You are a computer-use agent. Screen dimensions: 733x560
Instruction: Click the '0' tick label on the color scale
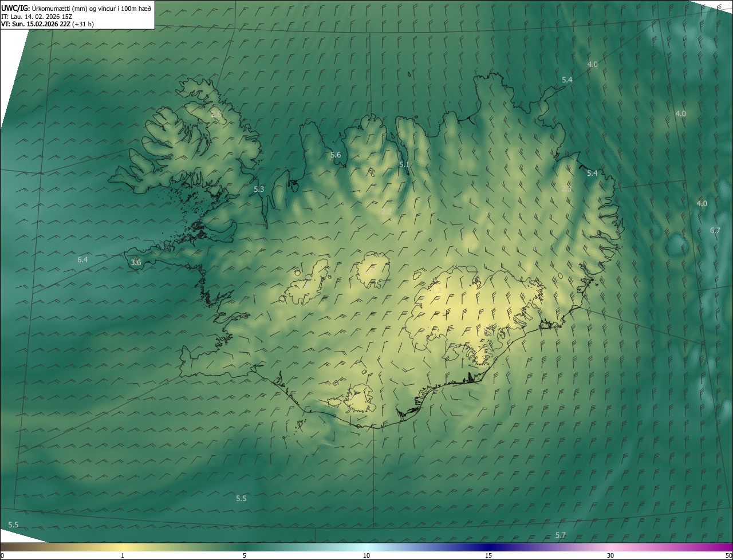pyautogui.click(x=2, y=555)
